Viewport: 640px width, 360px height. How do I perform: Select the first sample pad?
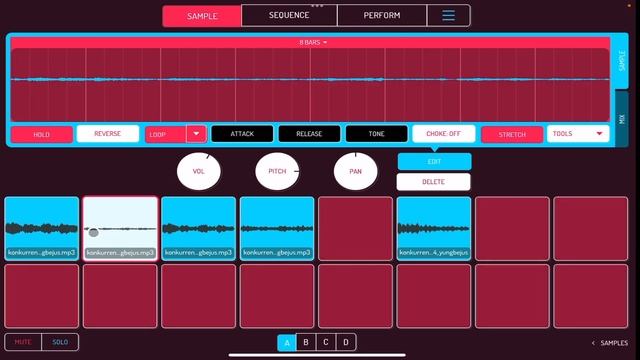point(42,229)
